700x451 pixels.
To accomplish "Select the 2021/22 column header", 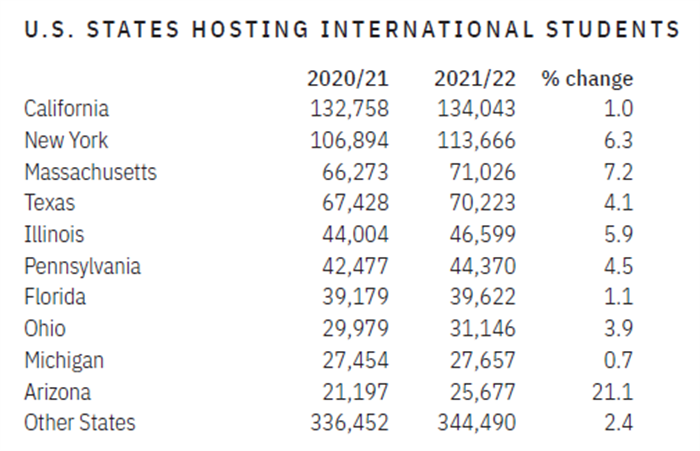I will (x=475, y=79).
